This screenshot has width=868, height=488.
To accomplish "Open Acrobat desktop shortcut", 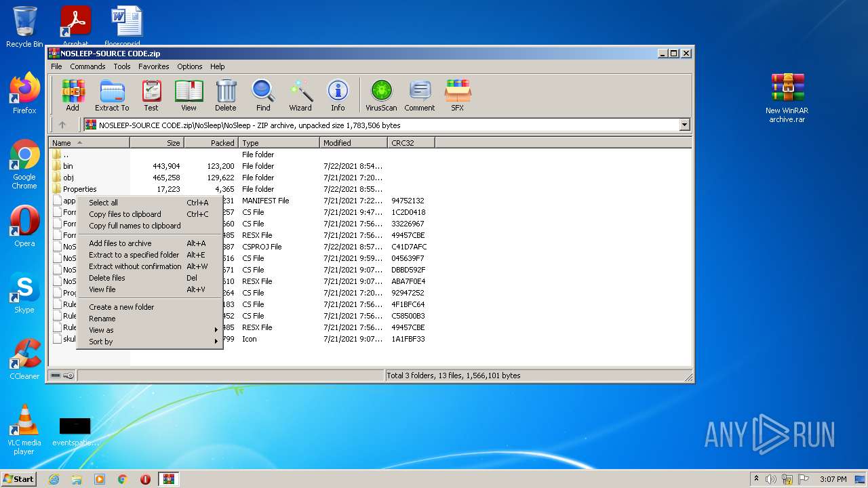I will click(75, 26).
